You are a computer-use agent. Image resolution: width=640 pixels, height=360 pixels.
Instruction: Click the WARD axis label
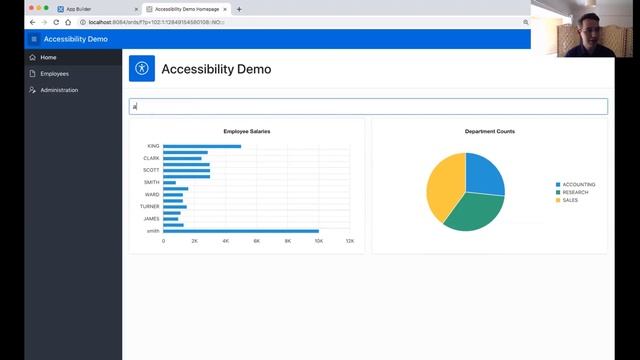152,194
